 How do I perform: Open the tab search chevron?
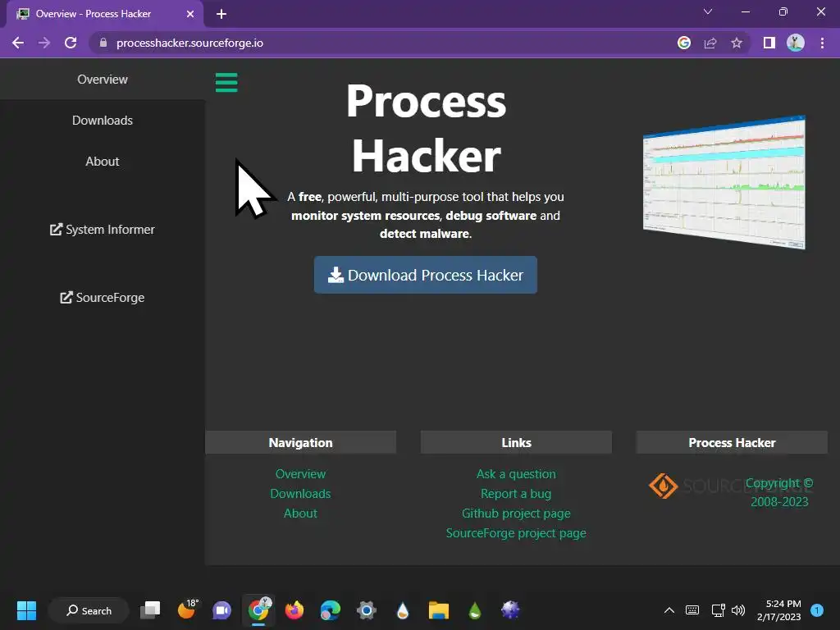pyautogui.click(x=708, y=11)
